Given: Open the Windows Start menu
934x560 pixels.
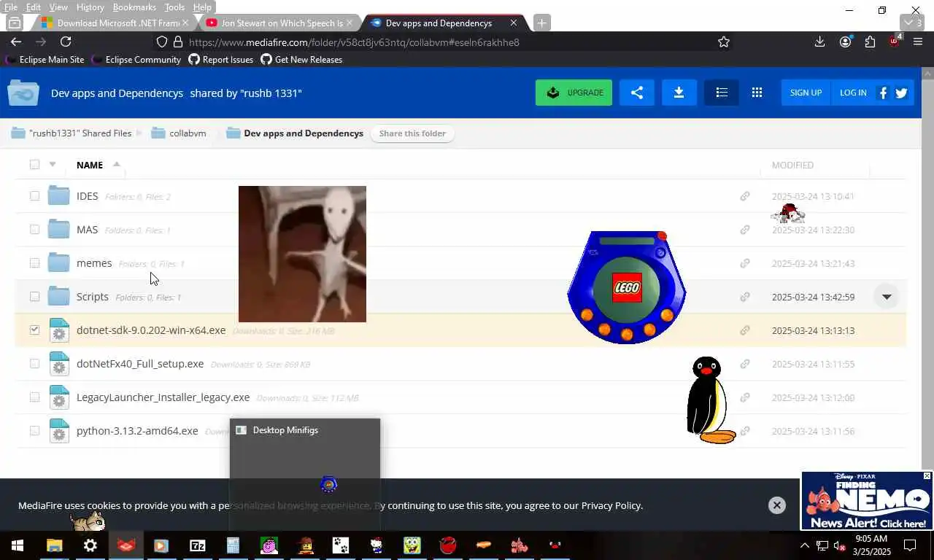Looking at the screenshot, I should point(18,545).
